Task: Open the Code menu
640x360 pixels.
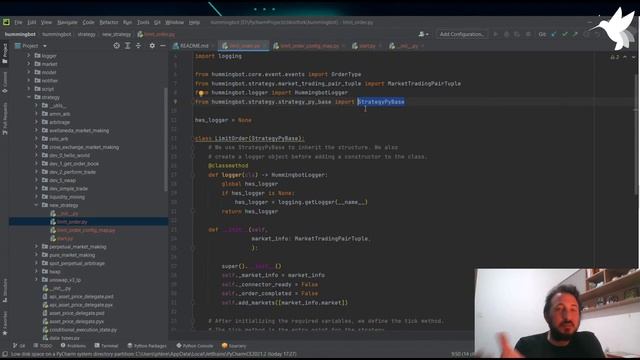Action: (x=88, y=22)
